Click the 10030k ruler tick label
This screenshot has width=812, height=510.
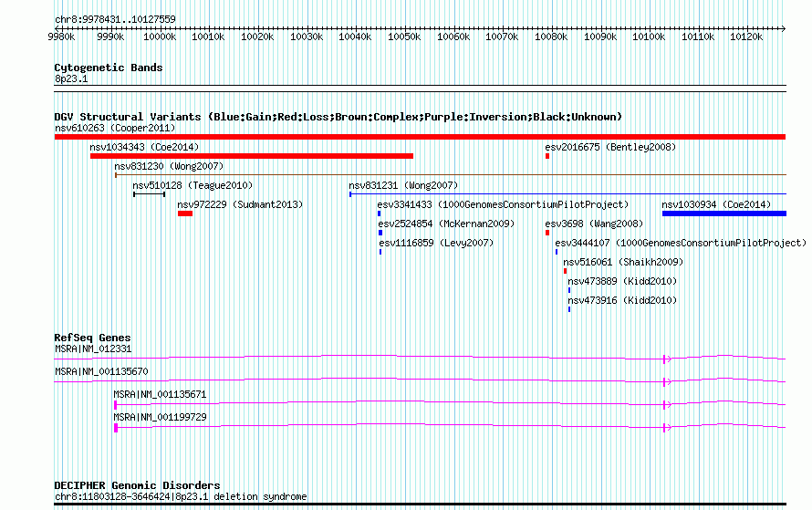[307, 36]
